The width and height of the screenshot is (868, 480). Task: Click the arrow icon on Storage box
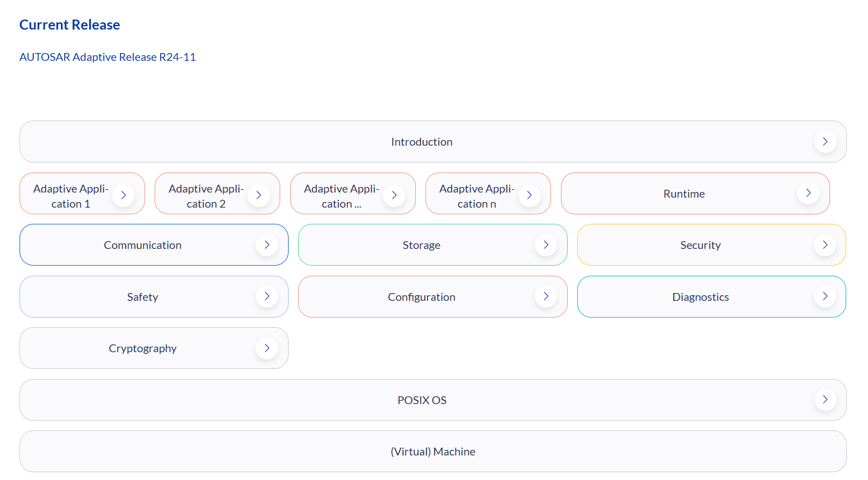tap(546, 245)
